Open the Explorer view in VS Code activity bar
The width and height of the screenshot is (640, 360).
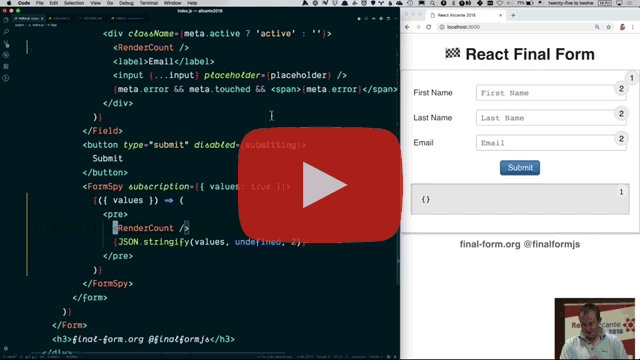click(x=6, y=20)
